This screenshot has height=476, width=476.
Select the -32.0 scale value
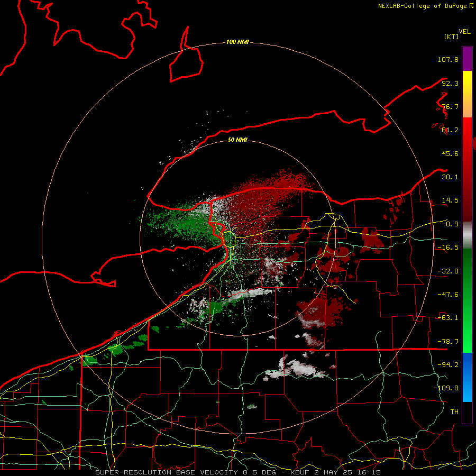coord(448,271)
